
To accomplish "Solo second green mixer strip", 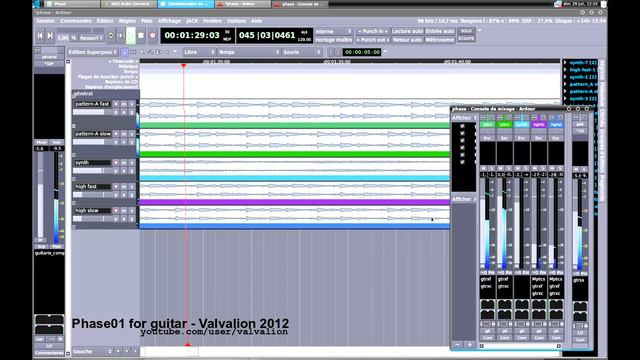I will coord(509,168).
